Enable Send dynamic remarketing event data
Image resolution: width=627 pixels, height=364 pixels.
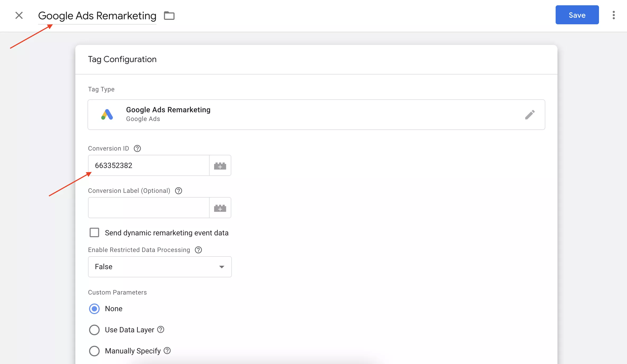click(94, 233)
